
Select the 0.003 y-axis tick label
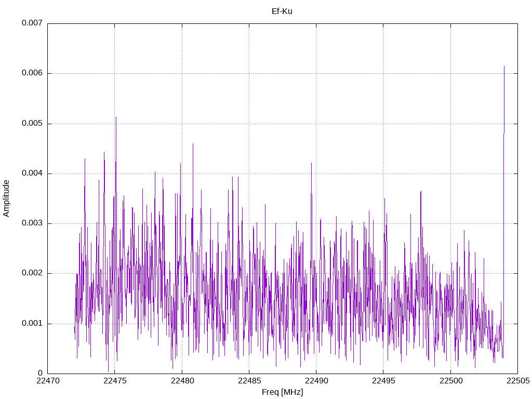32,223
